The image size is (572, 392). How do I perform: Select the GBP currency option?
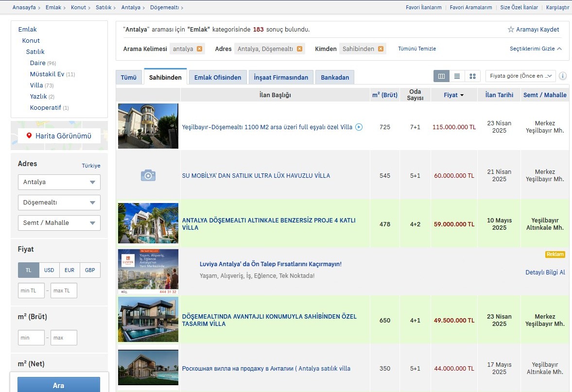(x=90, y=270)
